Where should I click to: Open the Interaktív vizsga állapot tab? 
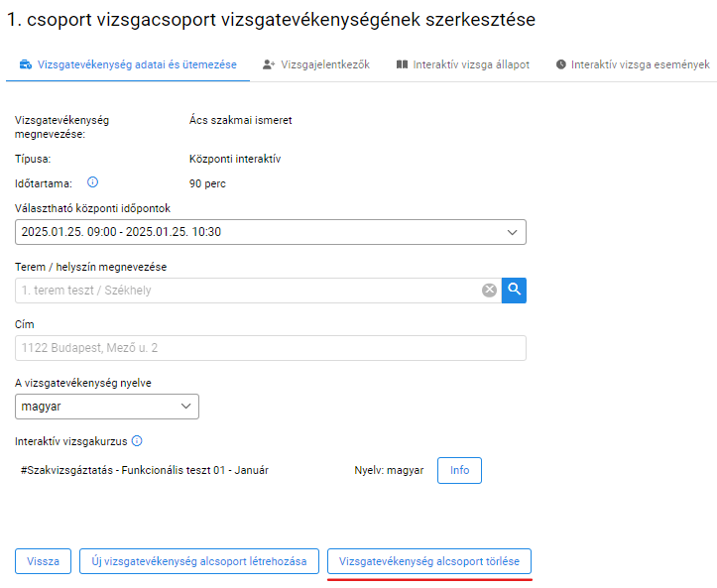pyautogui.click(x=463, y=64)
